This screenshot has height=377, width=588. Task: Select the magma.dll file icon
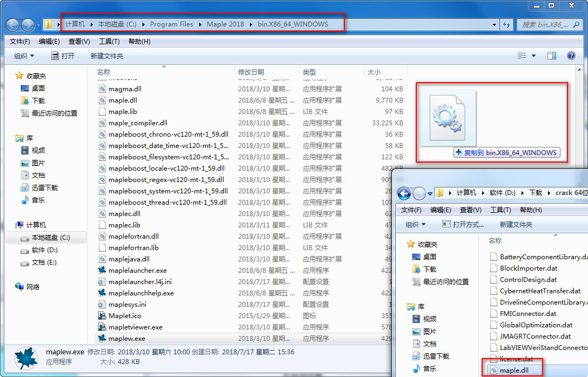click(x=102, y=89)
